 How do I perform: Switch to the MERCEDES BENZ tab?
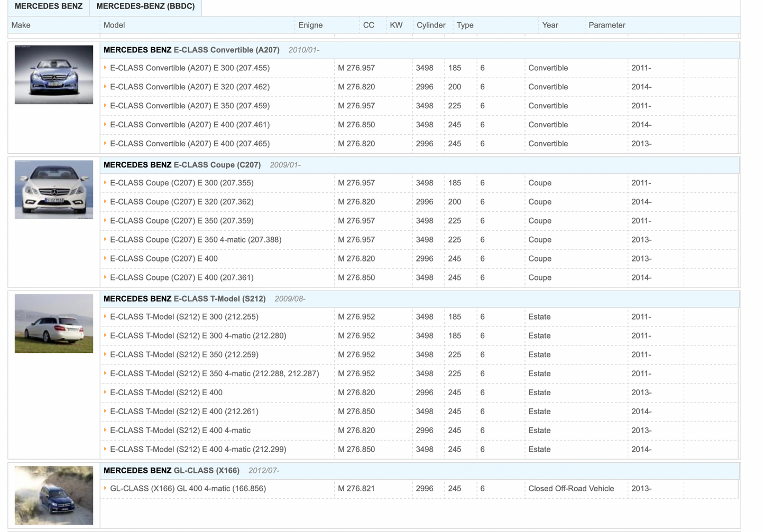pyautogui.click(x=49, y=6)
